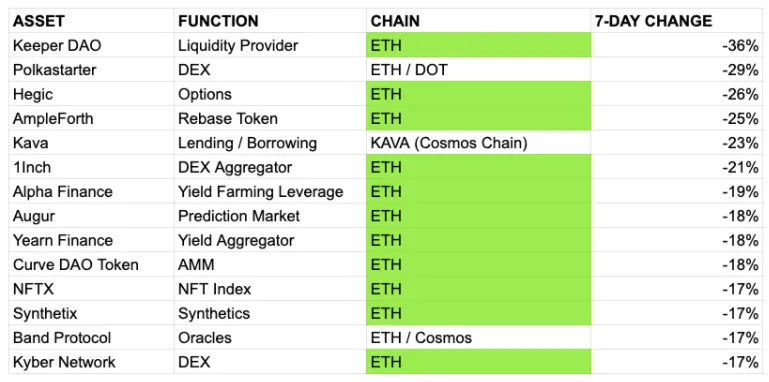Viewport: 769px width, 382px height.
Task: Select the ASSET column header cell
Action: point(91,21)
